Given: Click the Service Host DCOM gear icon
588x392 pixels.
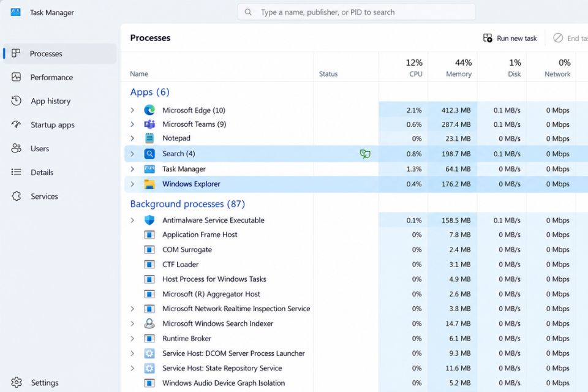Looking at the screenshot, I should (x=149, y=353).
